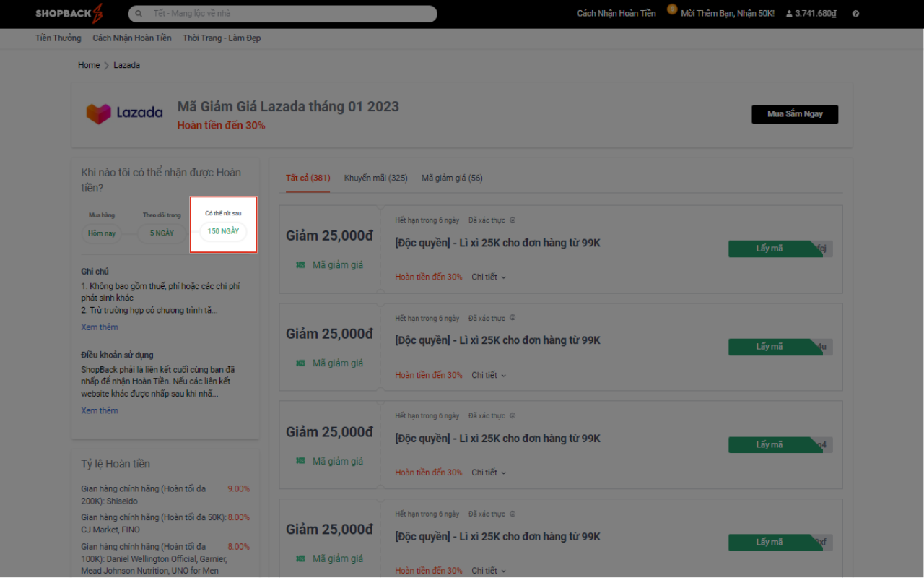Open the Thời Trang - Làm Đẹp menu item
Viewport: 924px width, 578px height.
pos(222,38)
